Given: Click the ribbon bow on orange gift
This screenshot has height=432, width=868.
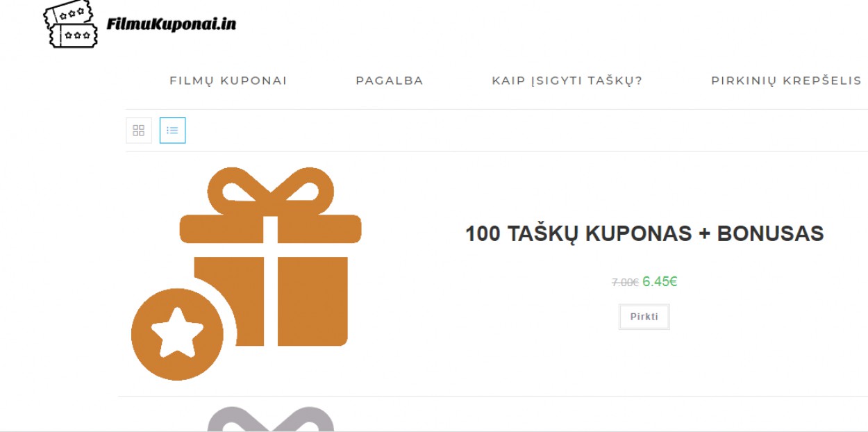Looking at the screenshot, I should (x=271, y=190).
